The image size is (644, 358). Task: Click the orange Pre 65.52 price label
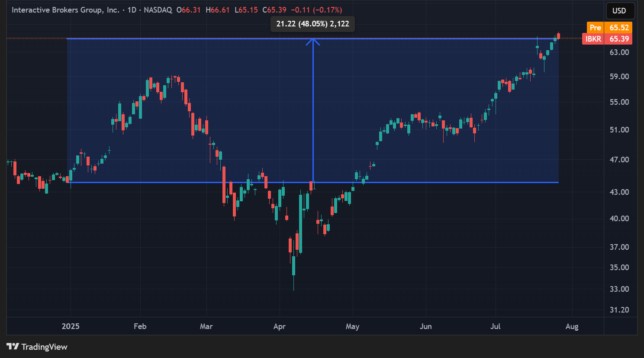[609, 28]
